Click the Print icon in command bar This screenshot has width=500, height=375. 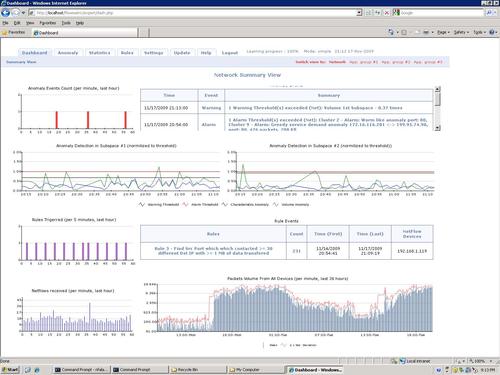click(x=426, y=32)
